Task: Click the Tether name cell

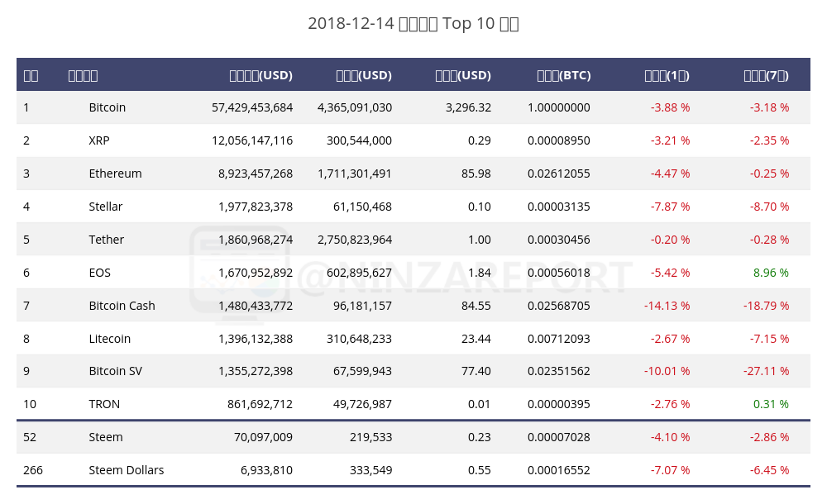Action: 106,240
